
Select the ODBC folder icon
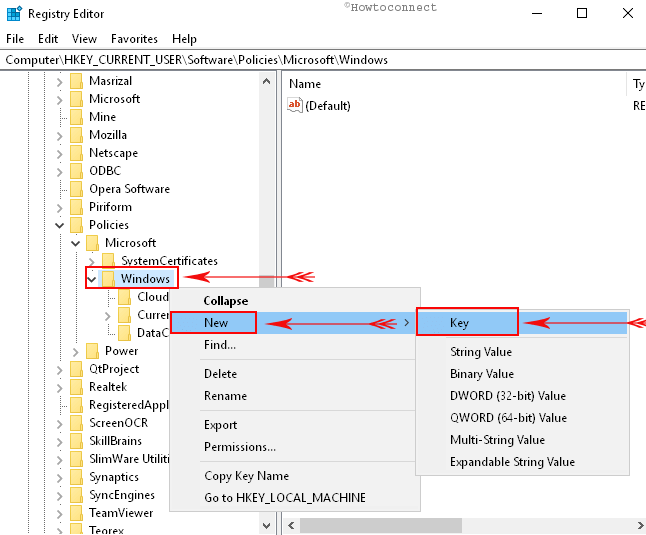(x=77, y=171)
